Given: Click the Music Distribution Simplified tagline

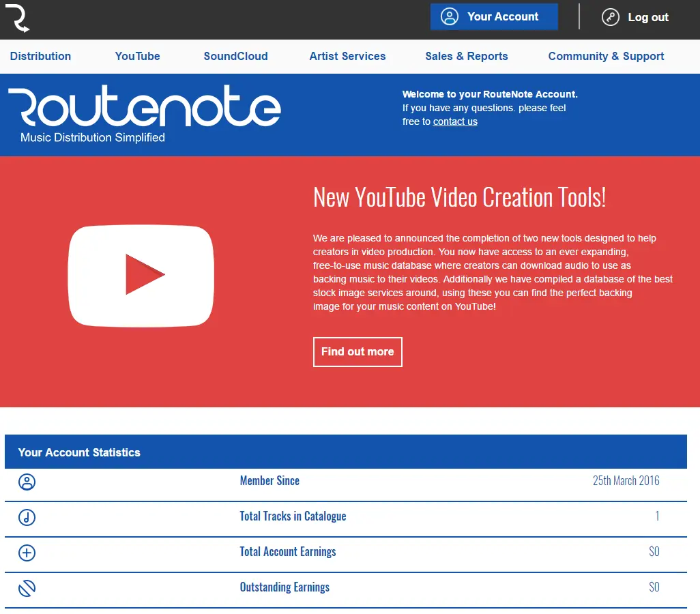Looking at the screenshot, I should 93,138.
